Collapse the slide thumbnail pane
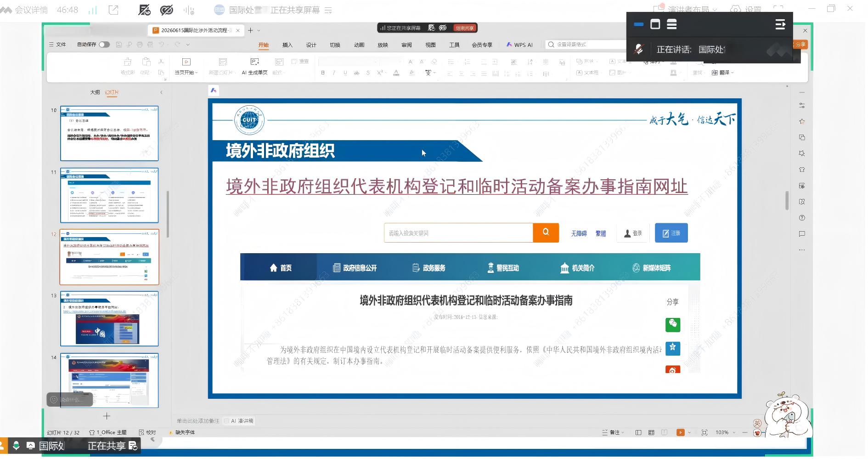Image resolution: width=868 pixels, height=459 pixels. 161,92
